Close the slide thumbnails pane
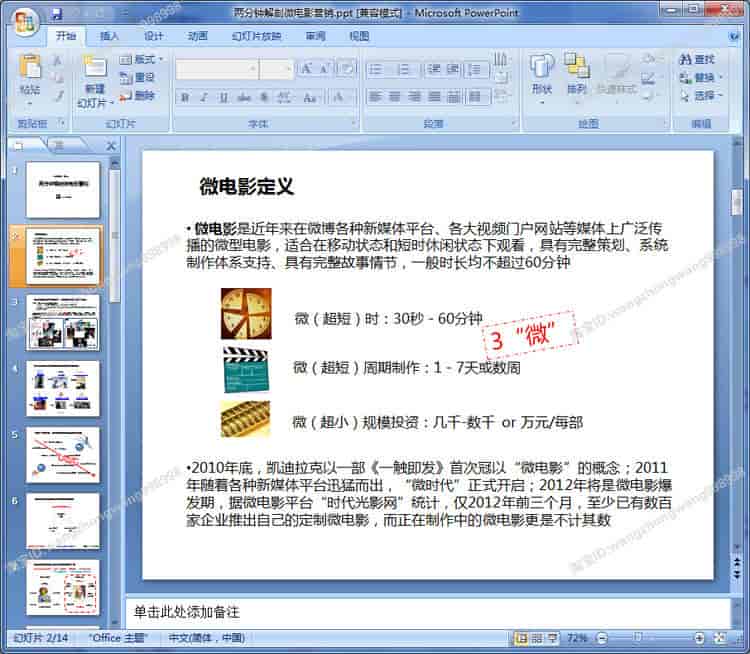 tap(110, 146)
